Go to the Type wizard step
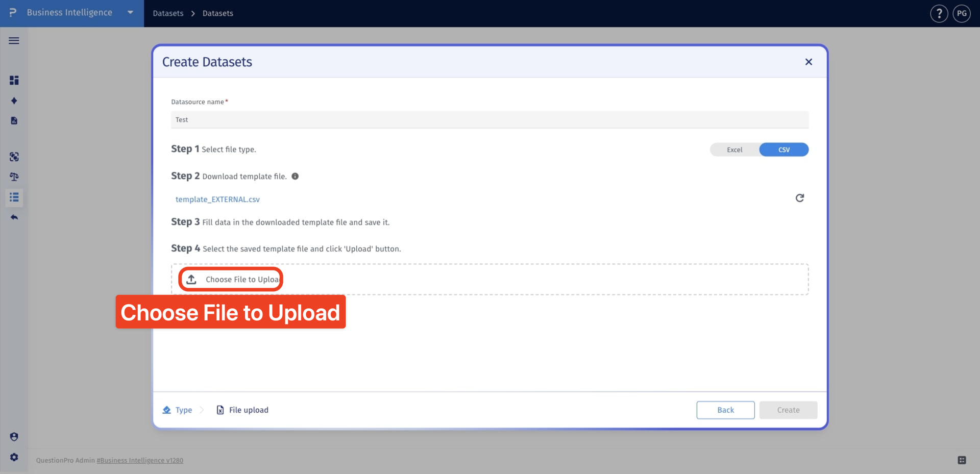The width and height of the screenshot is (980, 474). click(x=177, y=410)
